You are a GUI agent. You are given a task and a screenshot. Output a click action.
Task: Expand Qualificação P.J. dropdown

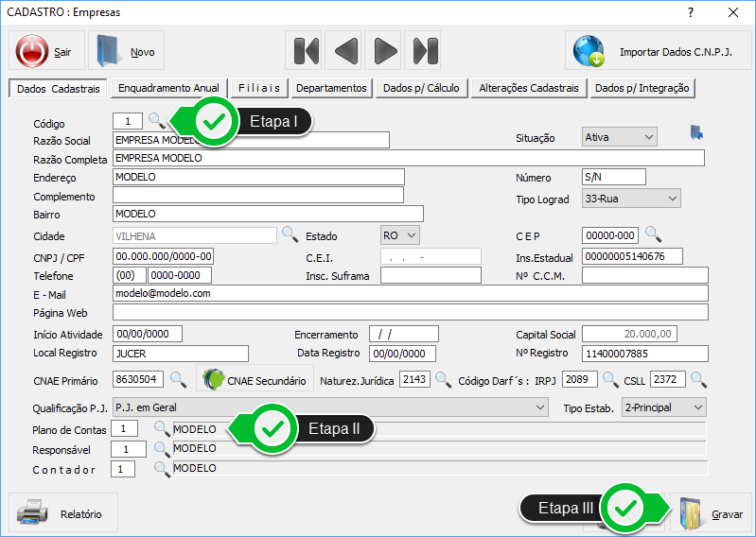coord(330,407)
